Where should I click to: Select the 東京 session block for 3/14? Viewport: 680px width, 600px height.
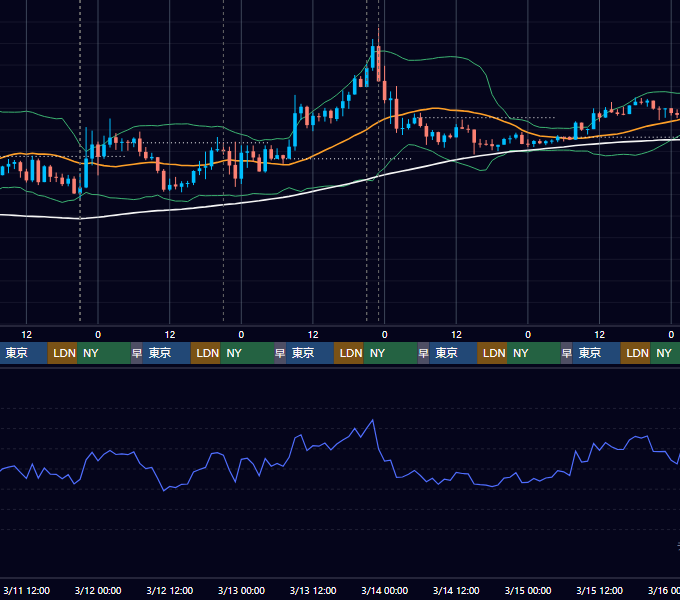click(x=453, y=353)
